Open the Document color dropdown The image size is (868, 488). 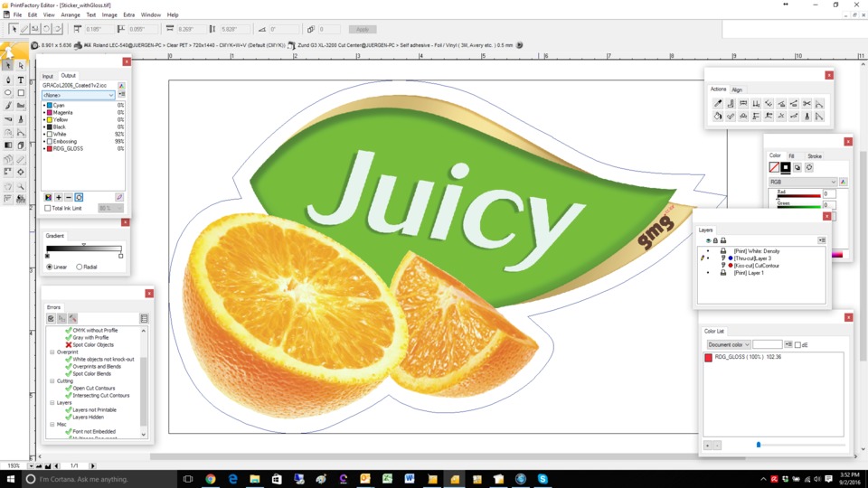[x=729, y=344]
